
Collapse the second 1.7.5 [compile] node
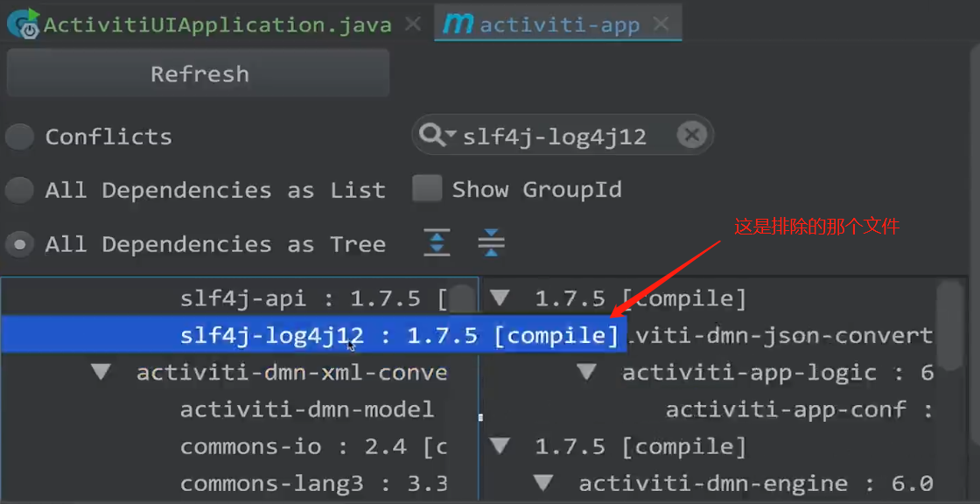[500, 446]
